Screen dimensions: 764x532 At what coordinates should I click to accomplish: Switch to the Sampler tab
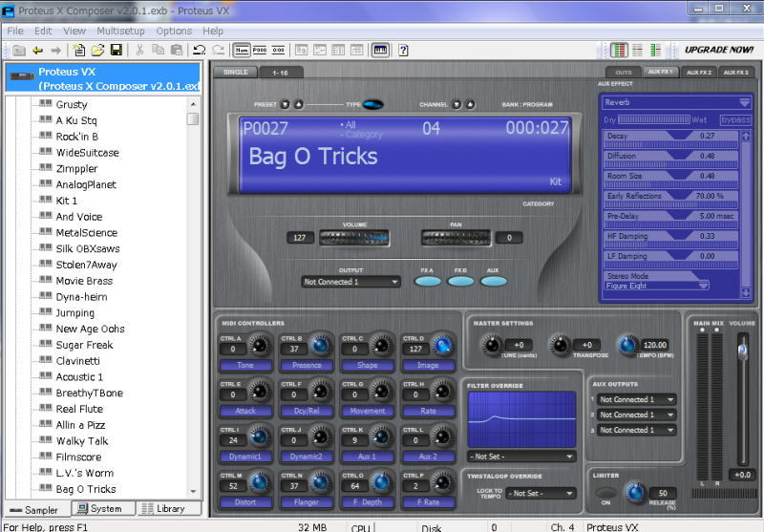(37, 510)
